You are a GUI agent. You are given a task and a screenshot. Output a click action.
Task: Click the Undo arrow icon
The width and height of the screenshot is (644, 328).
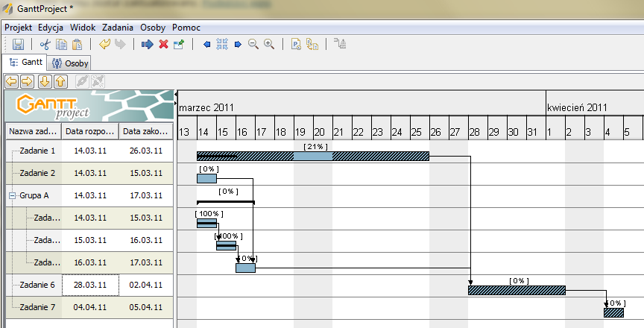click(x=104, y=45)
